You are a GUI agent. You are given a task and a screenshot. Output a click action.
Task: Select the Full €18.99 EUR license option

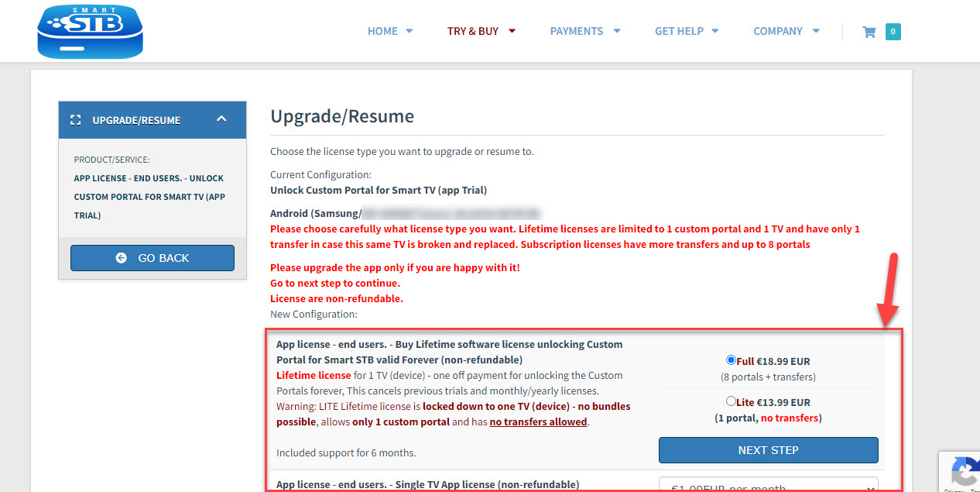point(731,360)
